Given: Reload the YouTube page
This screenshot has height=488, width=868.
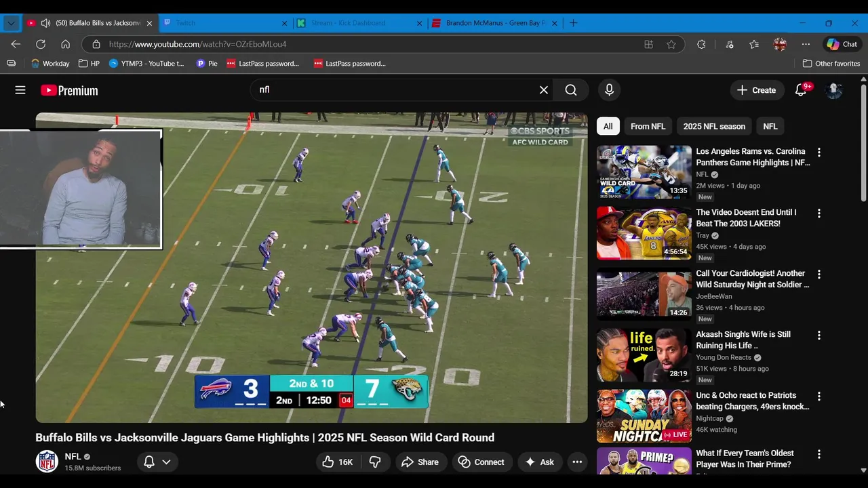Looking at the screenshot, I should pyautogui.click(x=41, y=44).
